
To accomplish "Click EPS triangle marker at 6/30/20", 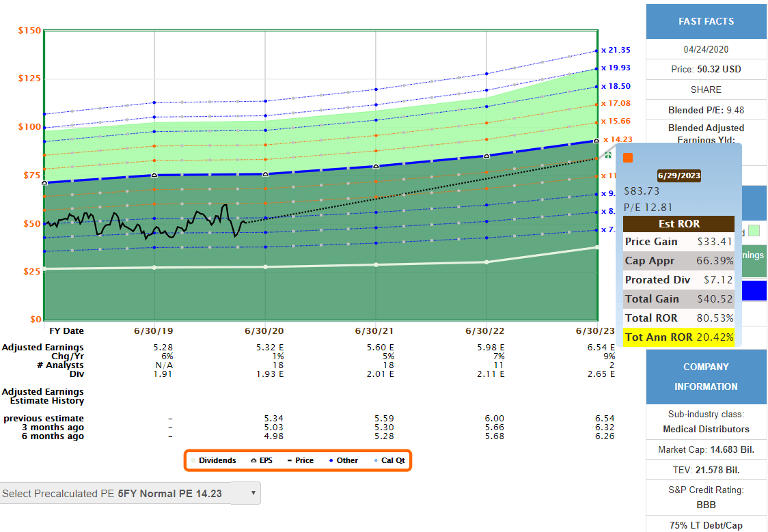I will click(265, 174).
